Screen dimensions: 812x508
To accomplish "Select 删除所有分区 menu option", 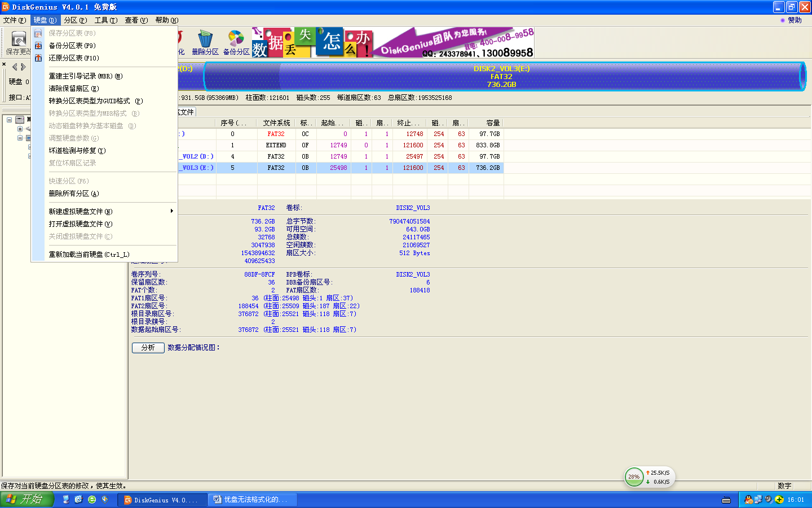I will 73,194.
